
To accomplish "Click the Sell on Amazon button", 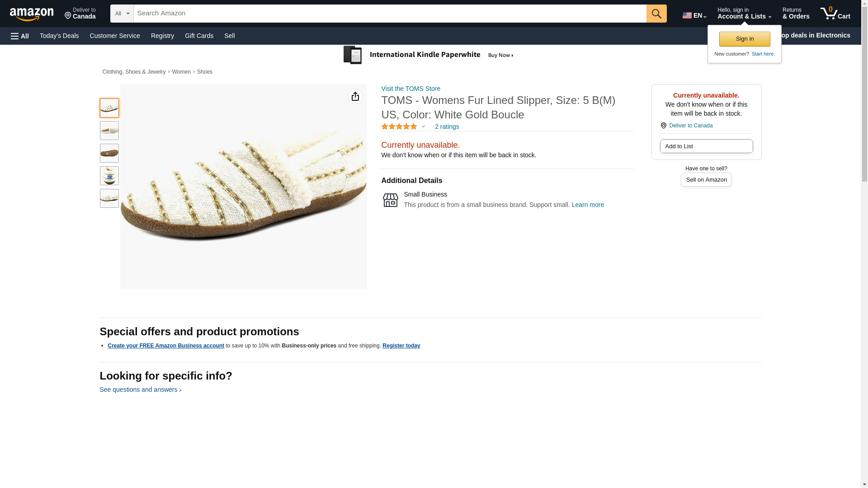I will pos(706,180).
